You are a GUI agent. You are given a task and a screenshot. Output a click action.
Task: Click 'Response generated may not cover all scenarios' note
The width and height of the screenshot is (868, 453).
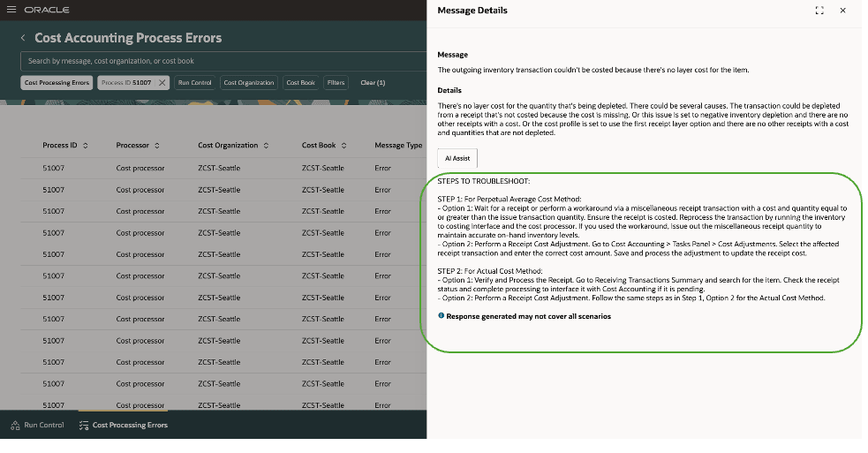coord(529,316)
